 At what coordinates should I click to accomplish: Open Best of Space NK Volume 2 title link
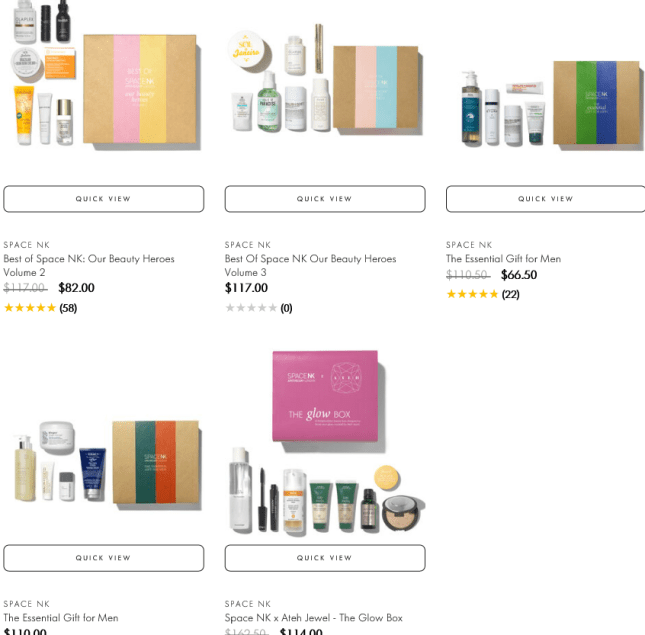89,265
